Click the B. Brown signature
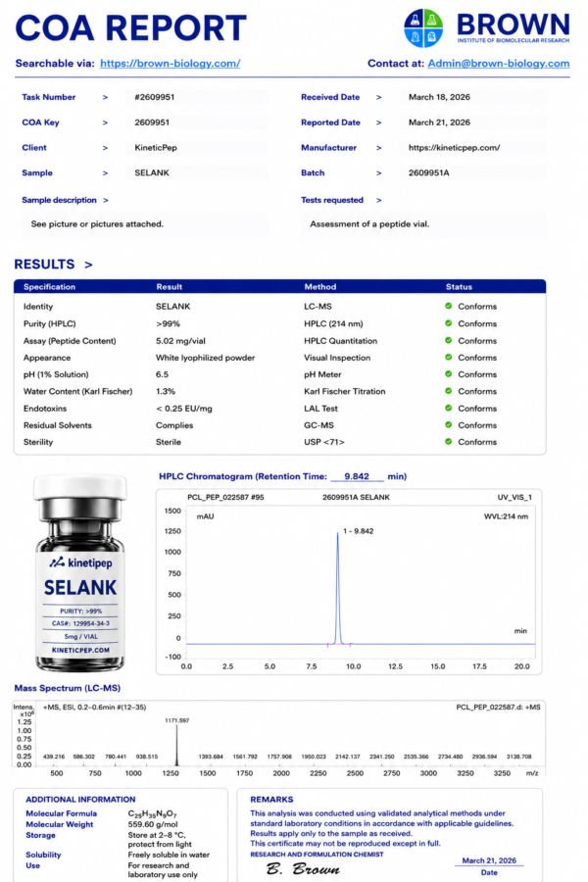 tap(303, 869)
